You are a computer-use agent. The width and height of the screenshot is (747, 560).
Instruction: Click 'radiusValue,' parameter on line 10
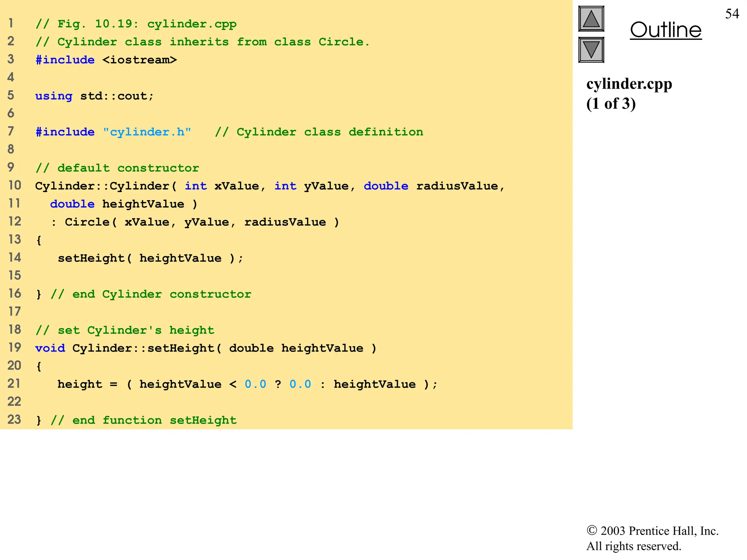461,186
